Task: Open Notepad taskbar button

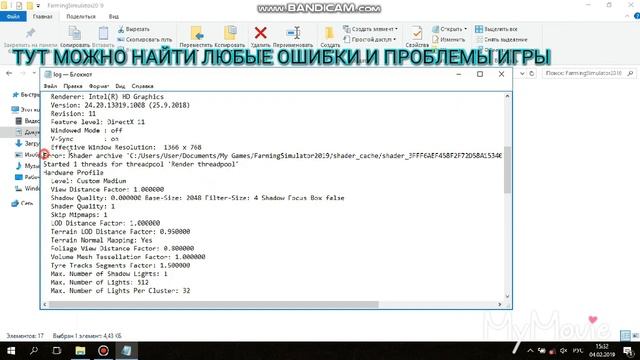Action: 127,351
